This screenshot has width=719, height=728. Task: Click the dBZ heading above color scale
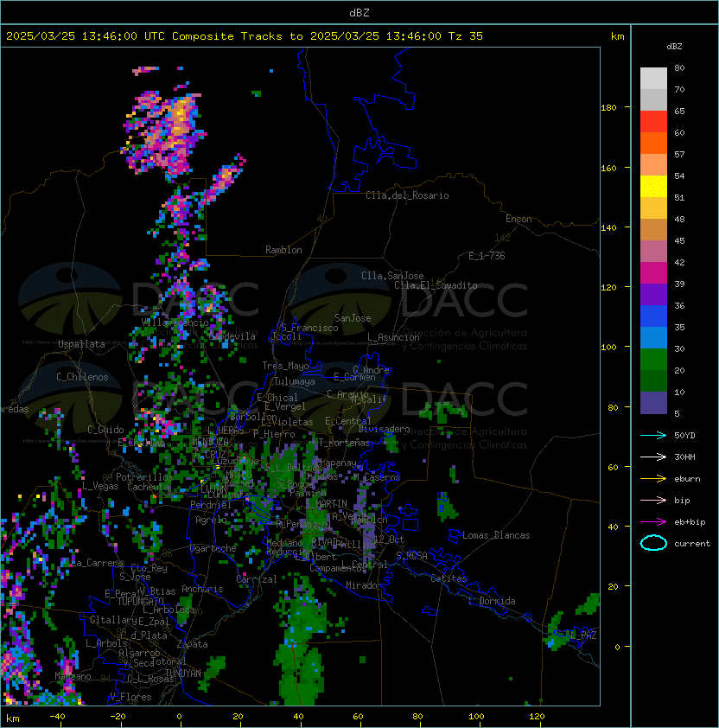(674, 47)
